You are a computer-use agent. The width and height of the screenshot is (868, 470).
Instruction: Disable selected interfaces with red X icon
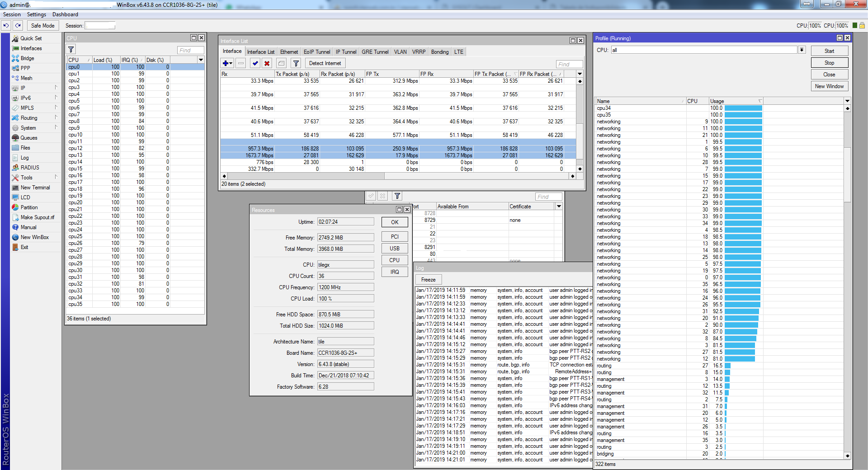coord(267,63)
